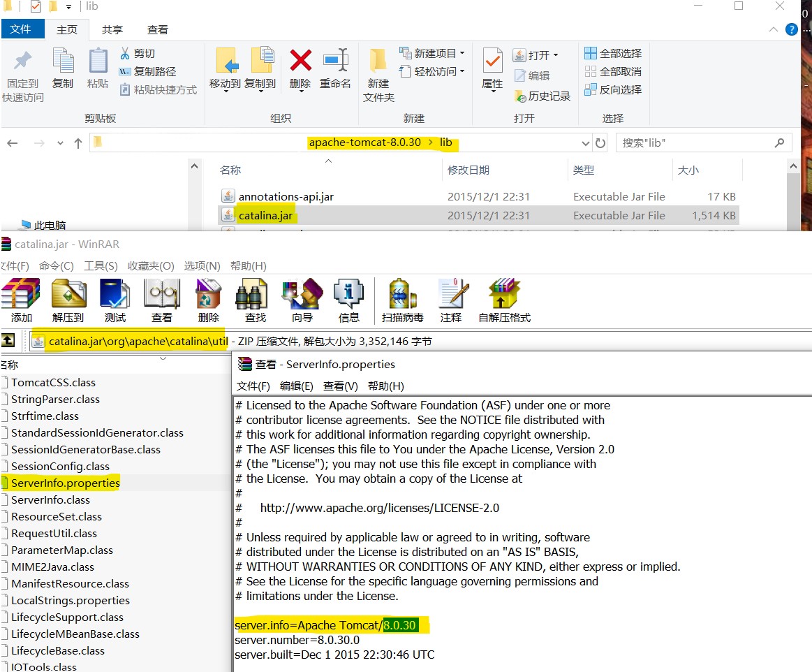Collapse the Explorer ribbon chevron
This screenshot has height=672, width=812.
pos(773,29)
